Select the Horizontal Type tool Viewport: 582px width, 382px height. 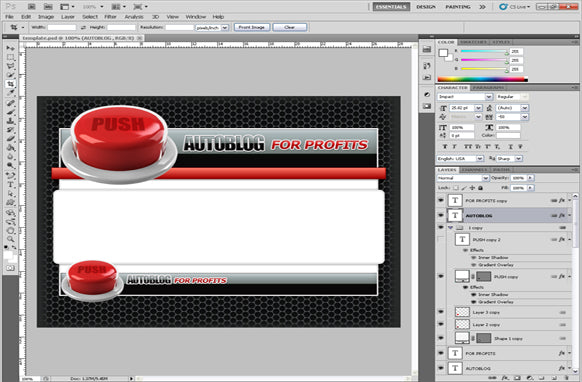(x=10, y=185)
